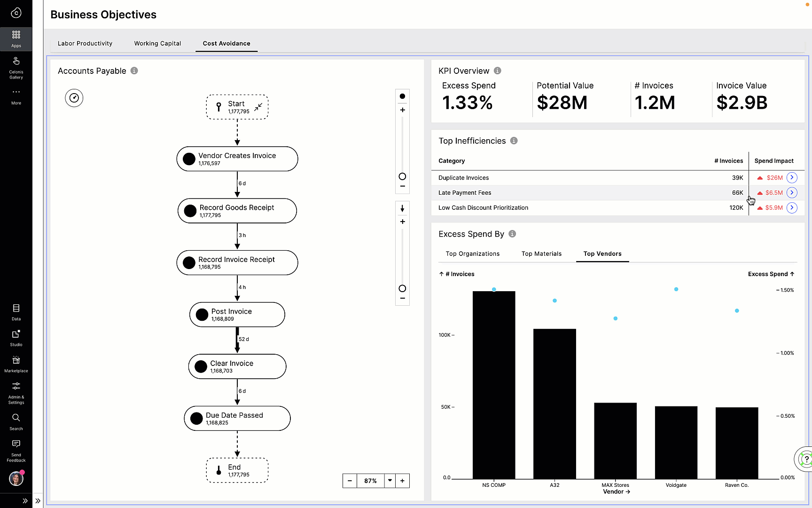The width and height of the screenshot is (812, 508).
Task: Open the Marketplace
Action: (16, 363)
